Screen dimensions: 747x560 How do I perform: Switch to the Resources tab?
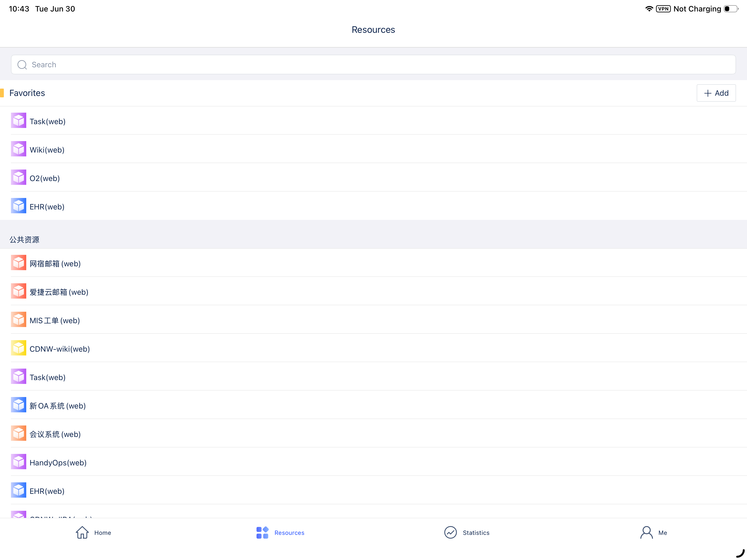coord(280,533)
